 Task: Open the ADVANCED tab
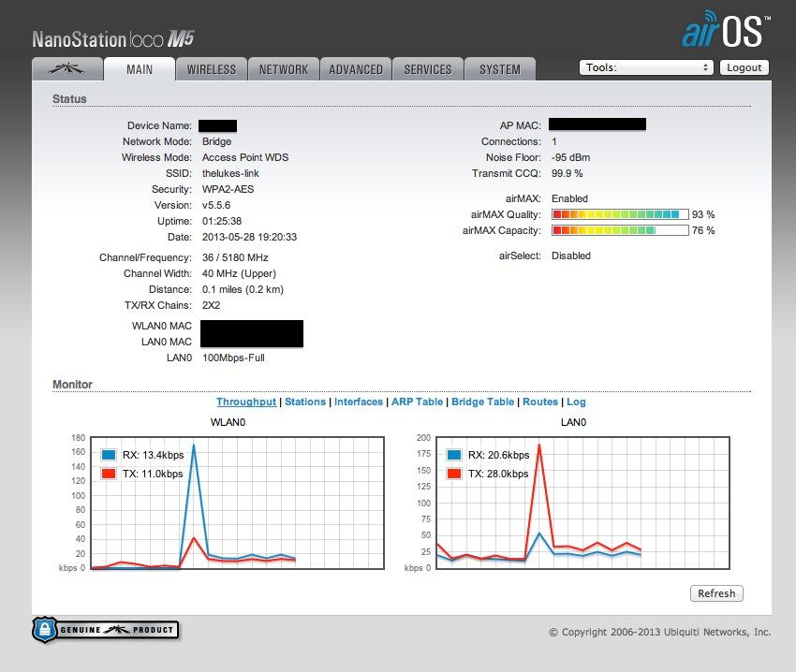[x=356, y=69]
